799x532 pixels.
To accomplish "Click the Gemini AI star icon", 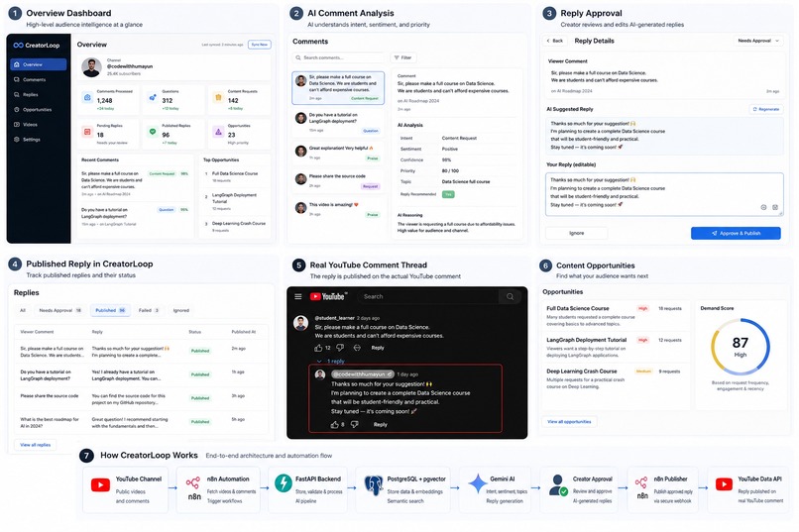I will click(x=478, y=483).
